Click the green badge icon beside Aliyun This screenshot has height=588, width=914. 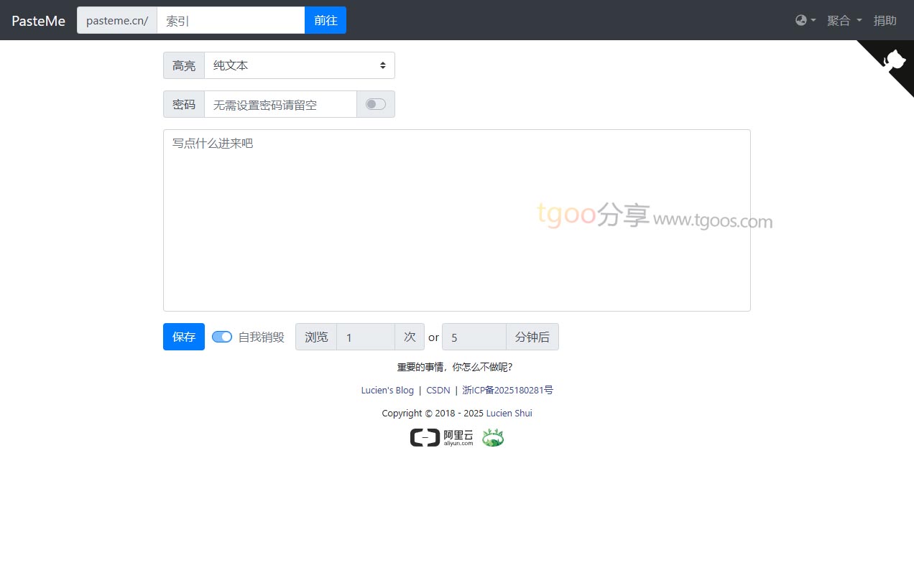pyautogui.click(x=493, y=437)
